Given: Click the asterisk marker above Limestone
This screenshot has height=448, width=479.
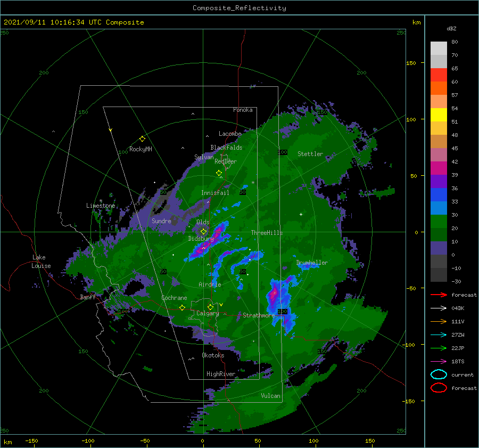Looking at the screenshot, I should 101,201.
